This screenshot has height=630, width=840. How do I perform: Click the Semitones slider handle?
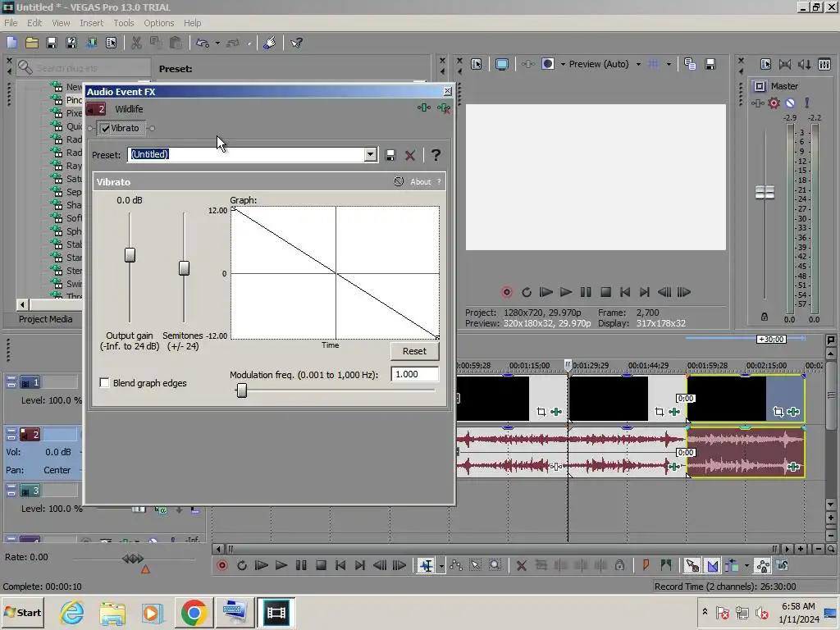(184, 268)
